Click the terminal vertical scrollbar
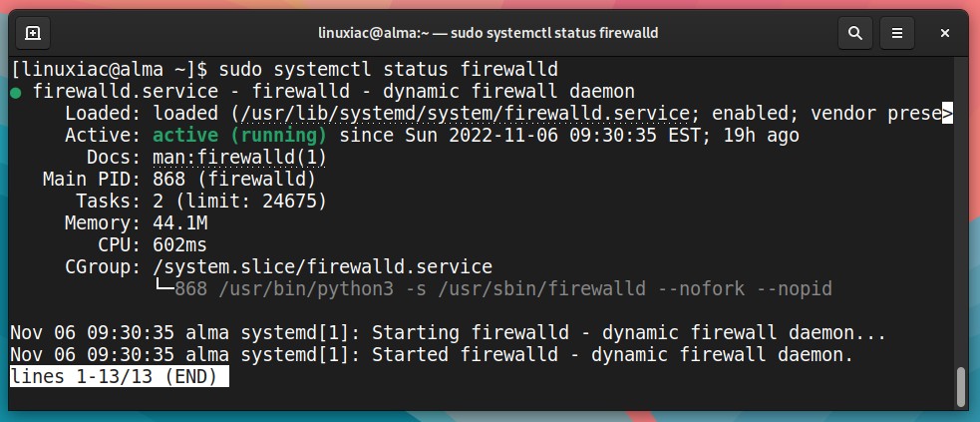980x422 pixels. (961, 387)
